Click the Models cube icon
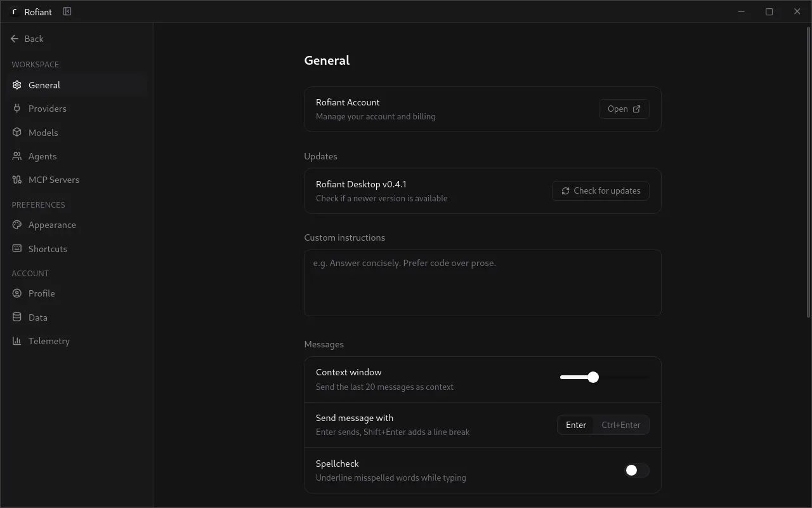This screenshot has width=812, height=508. pyautogui.click(x=17, y=133)
